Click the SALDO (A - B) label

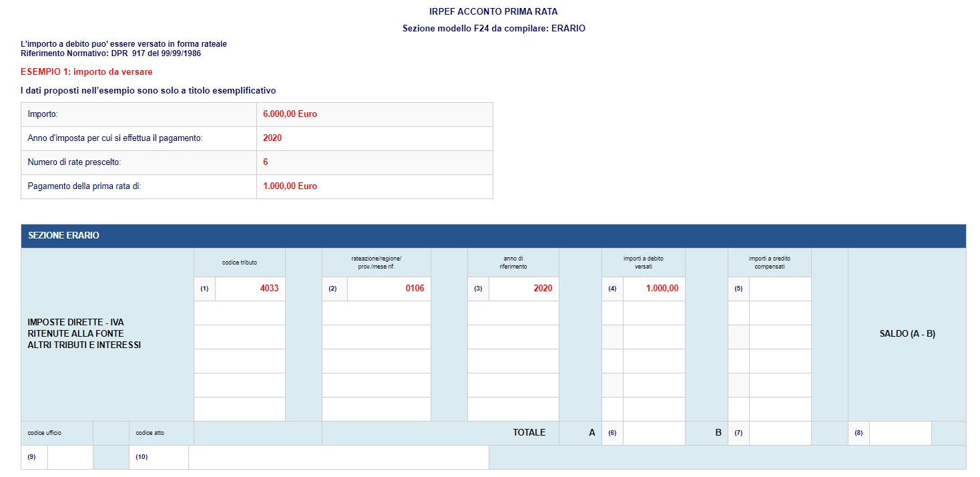(907, 334)
